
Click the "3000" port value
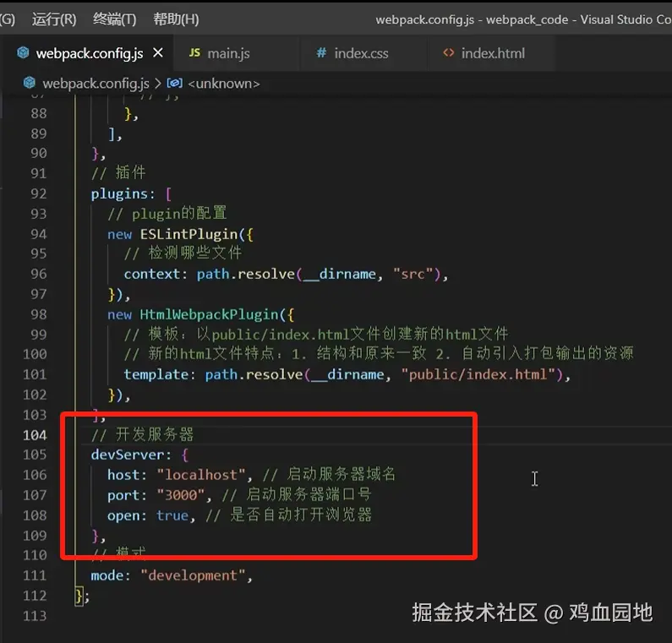pos(181,495)
